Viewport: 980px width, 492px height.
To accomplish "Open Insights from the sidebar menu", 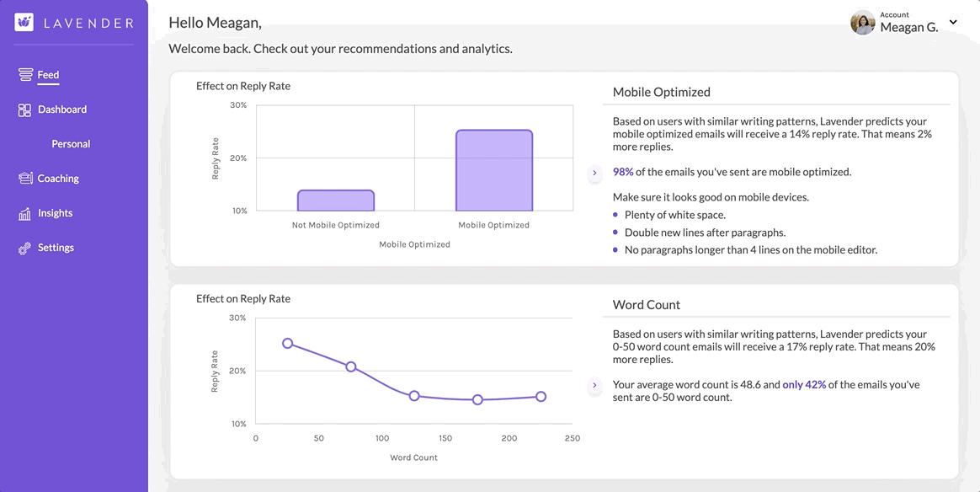I will [55, 212].
